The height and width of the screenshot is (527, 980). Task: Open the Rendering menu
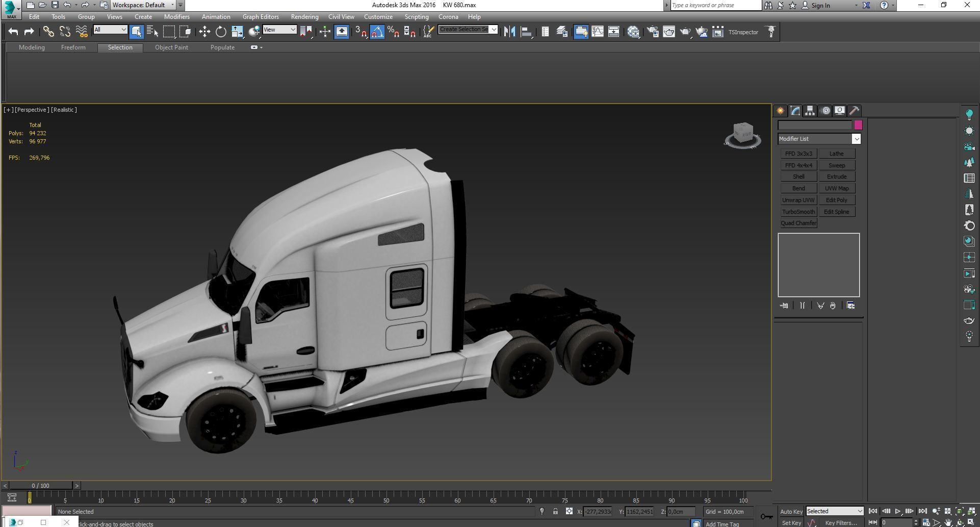(304, 17)
